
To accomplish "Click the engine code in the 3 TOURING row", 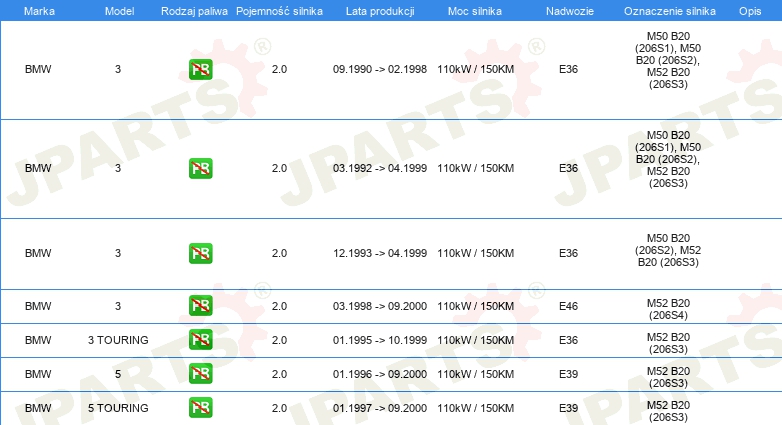I will click(668, 343).
